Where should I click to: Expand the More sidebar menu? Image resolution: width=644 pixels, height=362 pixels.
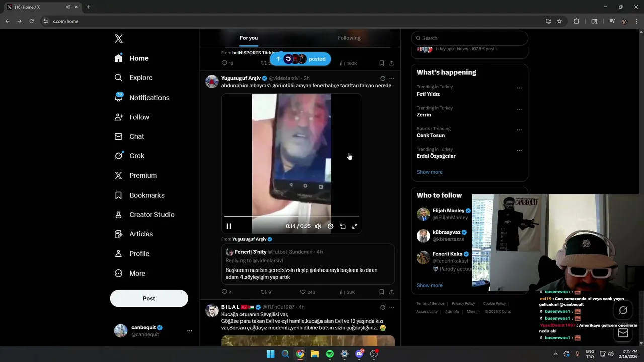click(130, 273)
